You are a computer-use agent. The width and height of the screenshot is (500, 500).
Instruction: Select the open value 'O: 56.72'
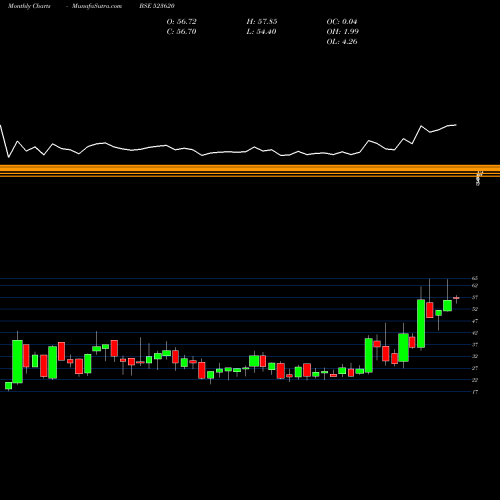point(182,22)
